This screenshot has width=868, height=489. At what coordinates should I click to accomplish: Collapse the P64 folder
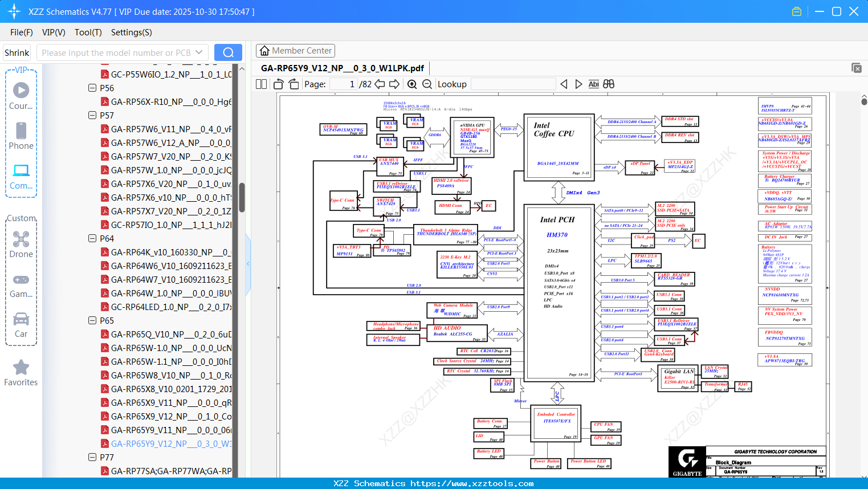92,238
